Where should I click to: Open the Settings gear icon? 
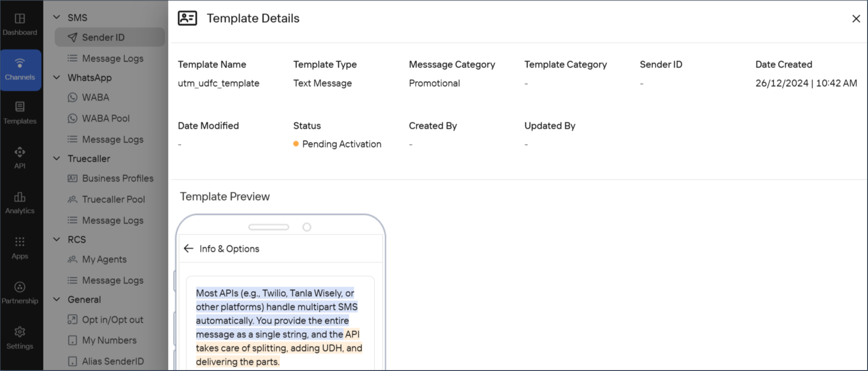(20, 332)
